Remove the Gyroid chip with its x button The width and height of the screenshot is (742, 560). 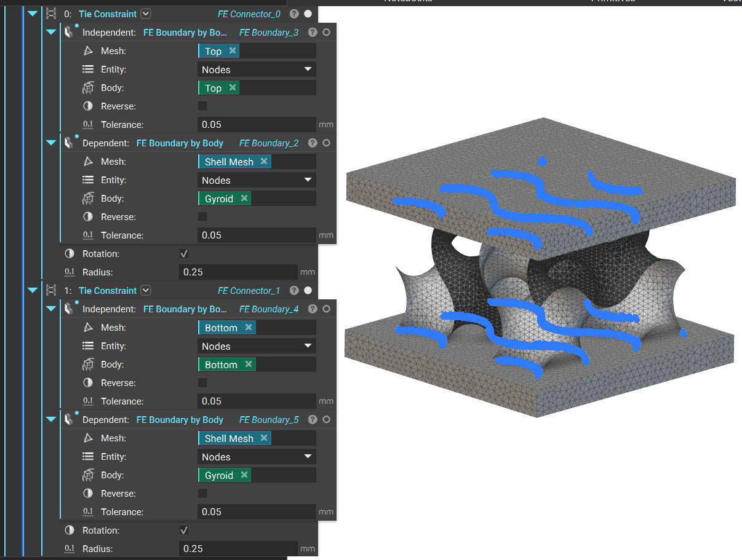244,198
